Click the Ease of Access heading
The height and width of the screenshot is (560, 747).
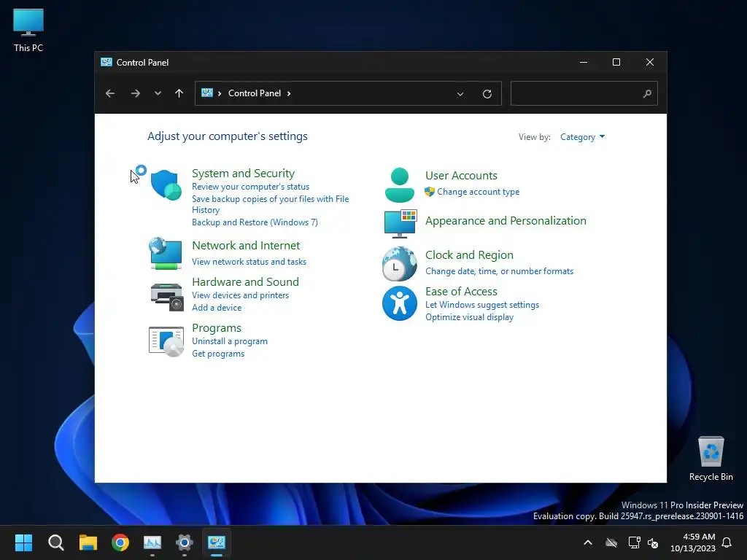point(461,292)
